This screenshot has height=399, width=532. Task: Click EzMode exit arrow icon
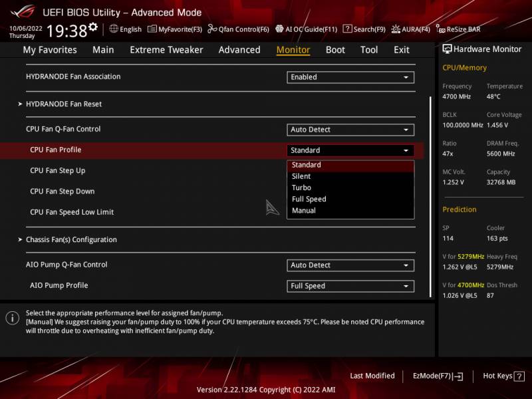[458, 376]
